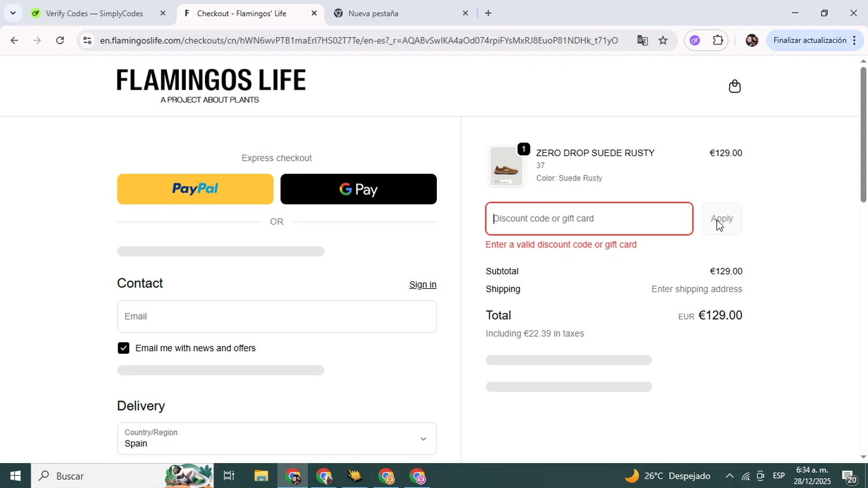This screenshot has height=488, width=868.
Task: Uncheck Email me with news and offers
Action: tap(123, 348)
